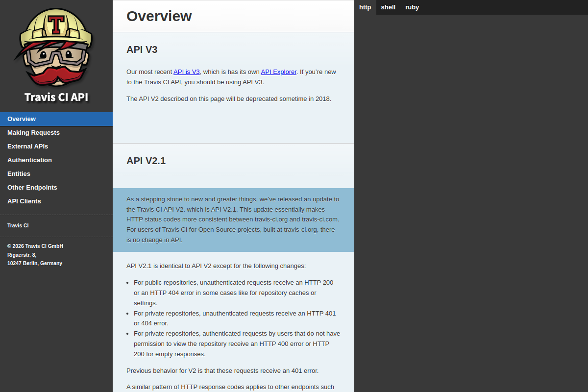The image size is (588, 392).
Task: Open the Making Requests section
Action: click(56, 133)
